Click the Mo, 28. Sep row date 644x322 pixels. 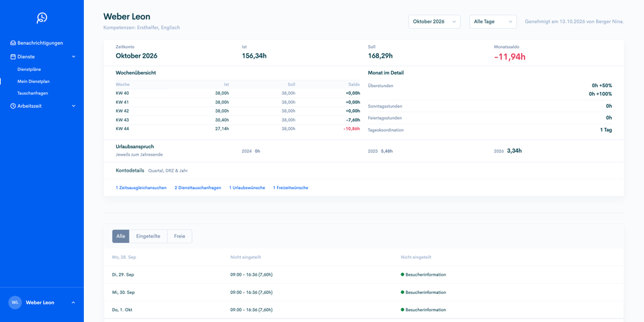point(124,257)
